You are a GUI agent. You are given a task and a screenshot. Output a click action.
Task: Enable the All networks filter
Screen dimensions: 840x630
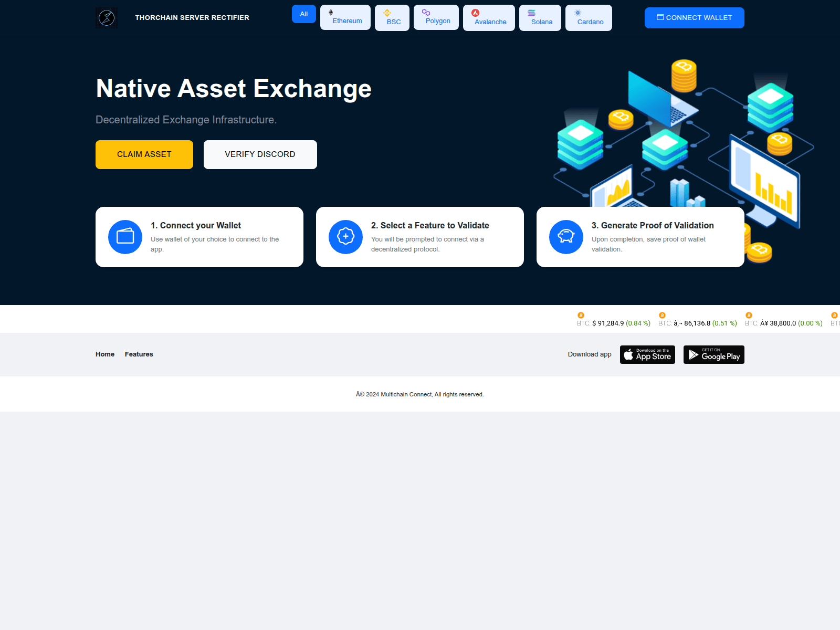pos(303,14)
